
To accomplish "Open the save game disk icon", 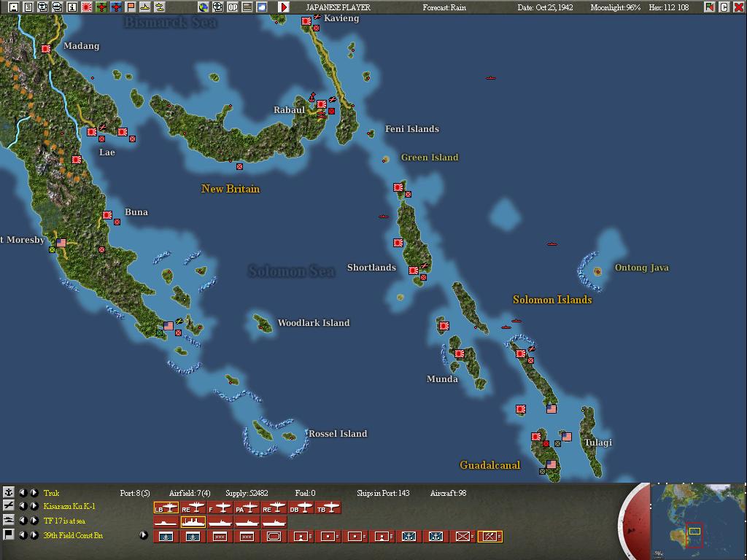I will 13,6.
